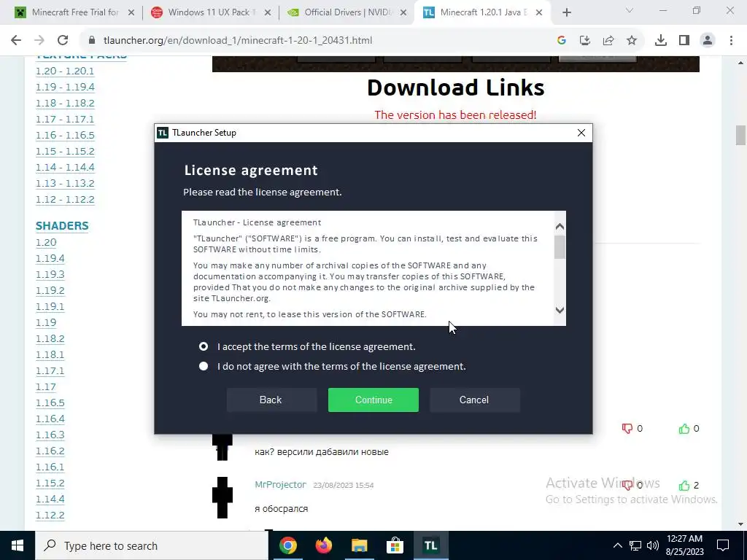Accept the license agreement terms radio
Image resolution: width=747 pixels, height=560 pixels.
click(x=204, y=346)
